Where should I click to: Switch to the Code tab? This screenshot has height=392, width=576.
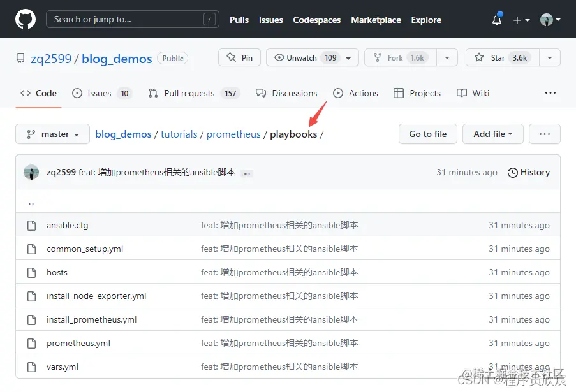38,93
